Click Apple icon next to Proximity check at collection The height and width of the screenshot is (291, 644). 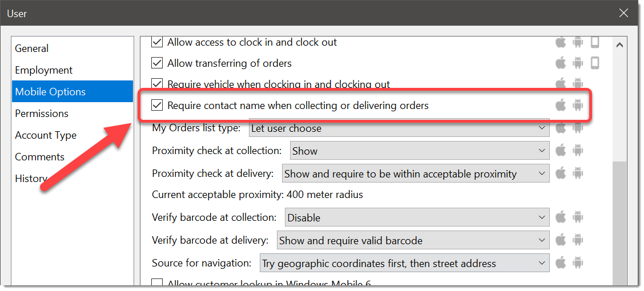click(561, 151)
